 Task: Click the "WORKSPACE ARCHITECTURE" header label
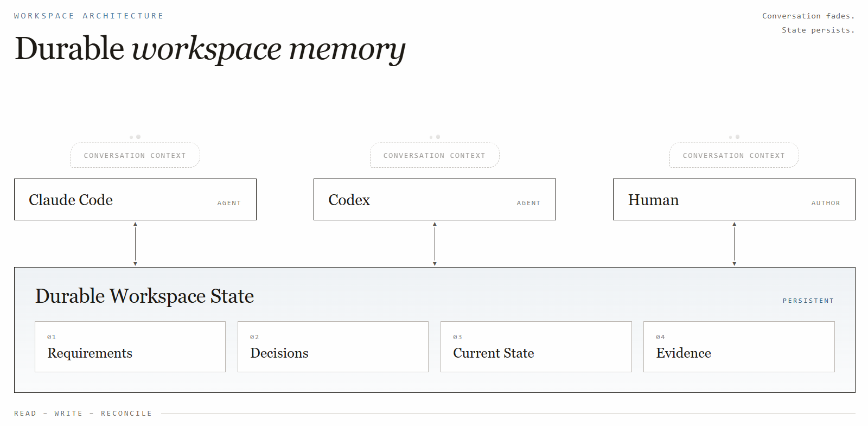pos(88,16)
